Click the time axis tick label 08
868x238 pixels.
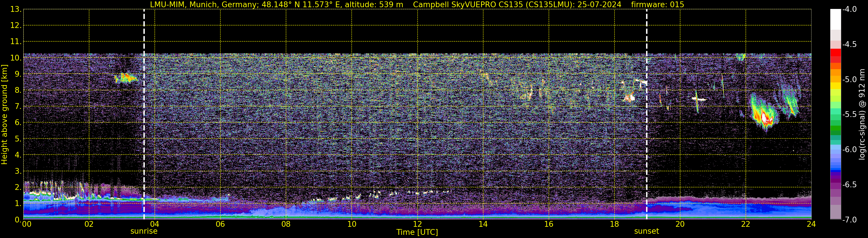coord(286,224)
